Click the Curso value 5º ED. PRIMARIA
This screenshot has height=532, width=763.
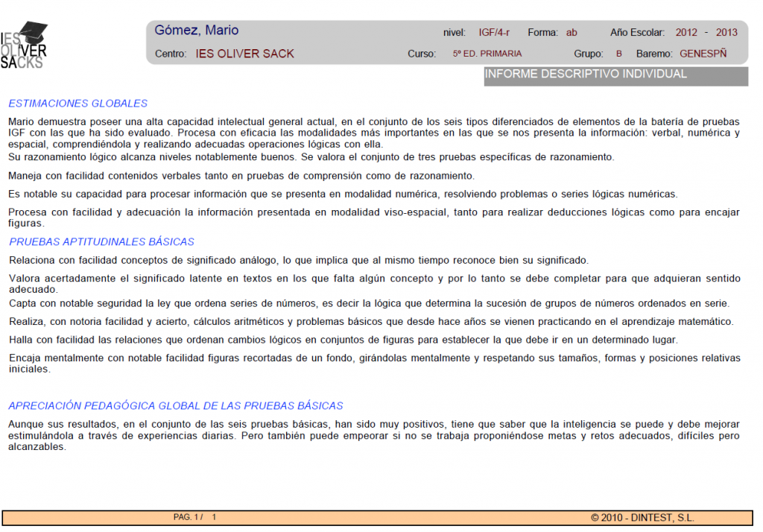pos(487,54)
